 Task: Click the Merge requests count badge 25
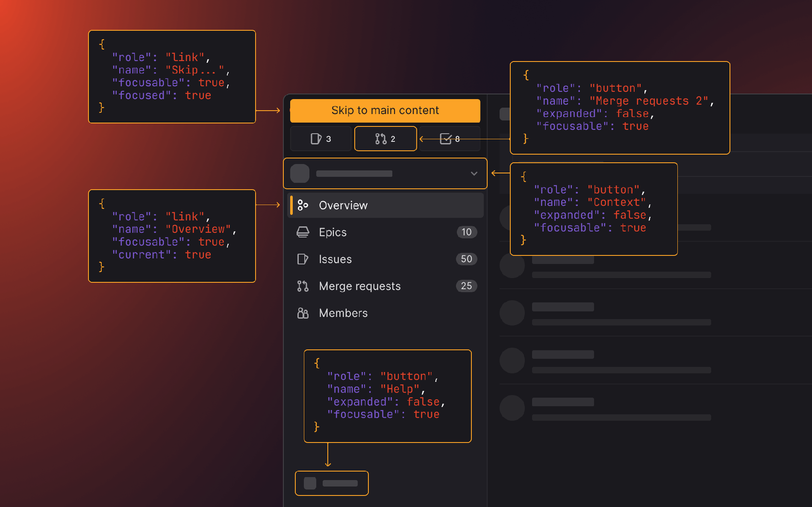point(466,286)
